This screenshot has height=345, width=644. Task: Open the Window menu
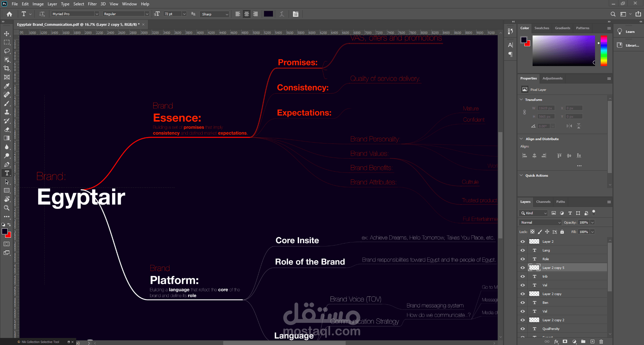129,4
